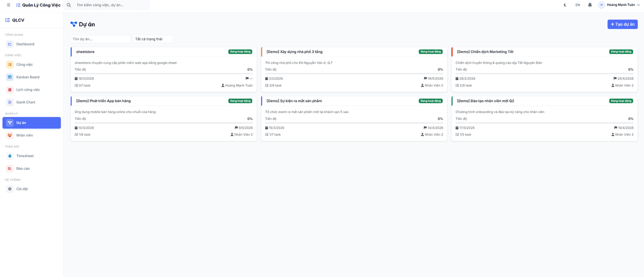Open Tất cả trạng thái status dropdown
644x277 pixels.
click(153, 39)
